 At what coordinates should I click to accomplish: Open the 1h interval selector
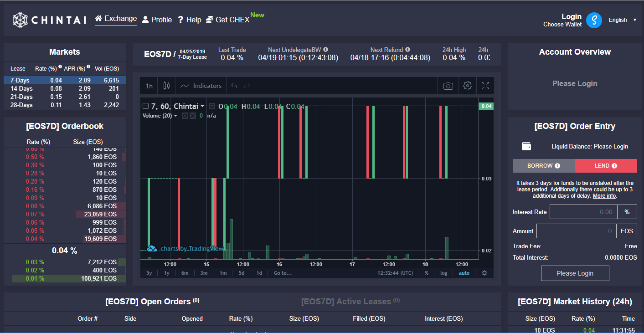[x=149, y=86]
